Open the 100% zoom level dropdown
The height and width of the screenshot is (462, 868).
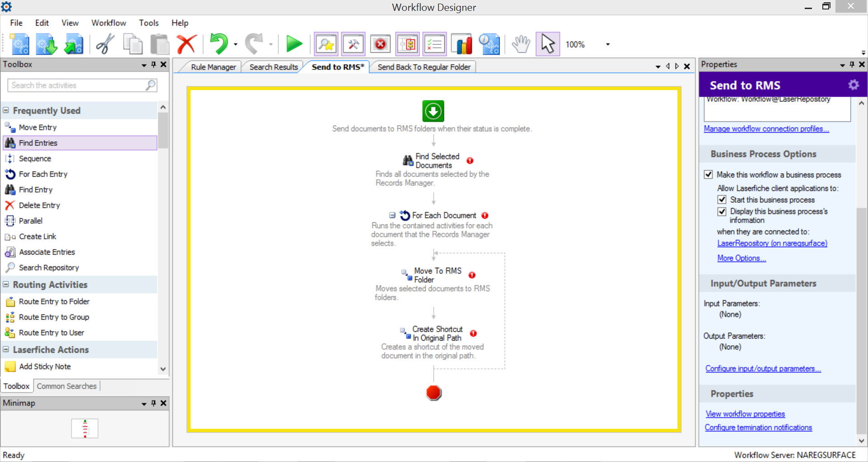pos(608,44)
